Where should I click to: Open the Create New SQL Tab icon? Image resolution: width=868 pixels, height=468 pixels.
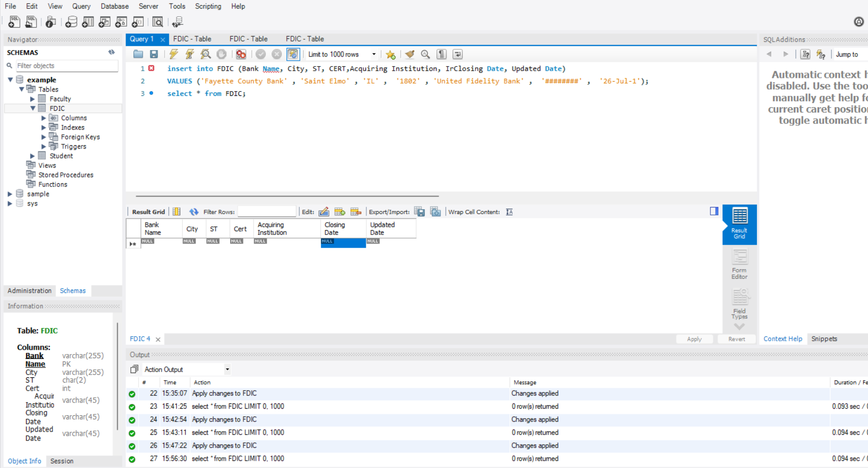(14, 21)
